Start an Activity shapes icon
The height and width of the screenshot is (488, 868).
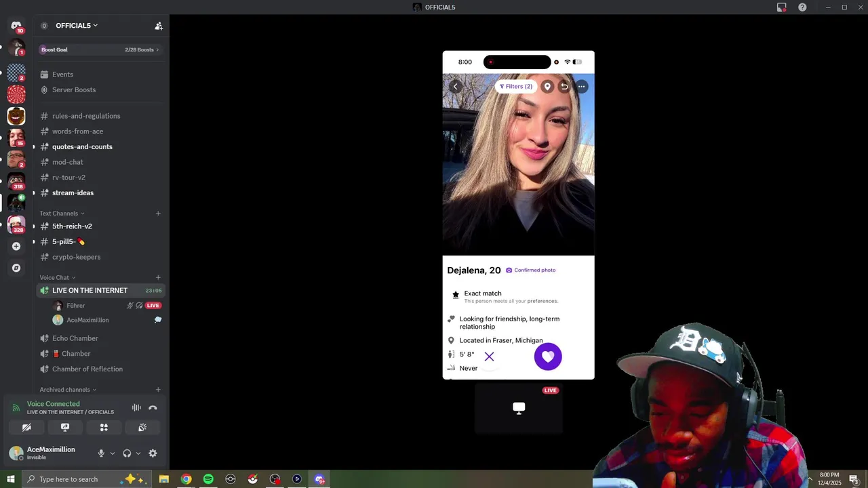104,428
